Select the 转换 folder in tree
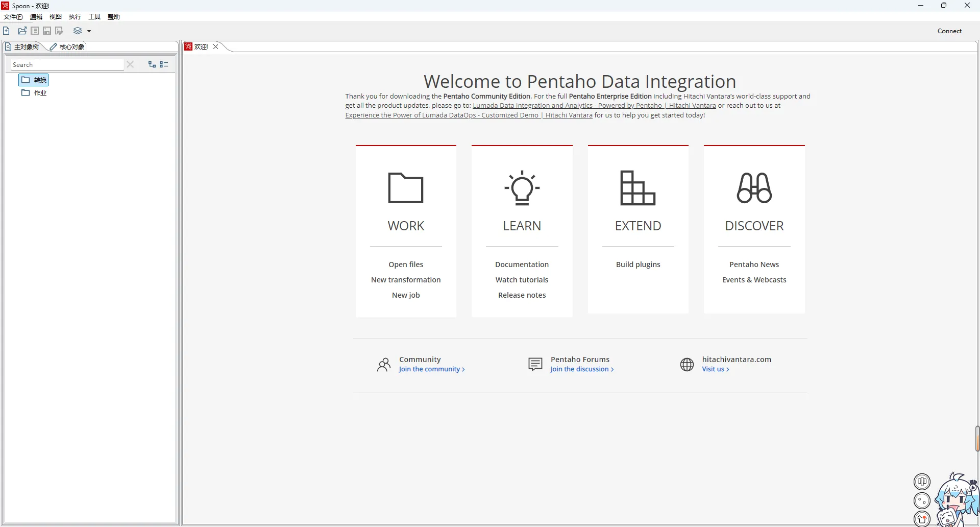The width and height of the screenshot is (980, 527). coord(34,80)
